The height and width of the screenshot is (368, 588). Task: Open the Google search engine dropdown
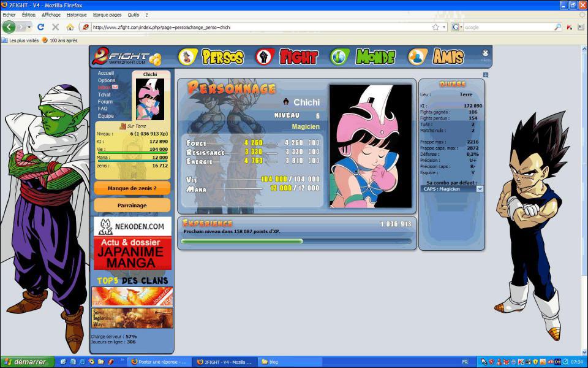pyautogui.click(x=458, y=27)
